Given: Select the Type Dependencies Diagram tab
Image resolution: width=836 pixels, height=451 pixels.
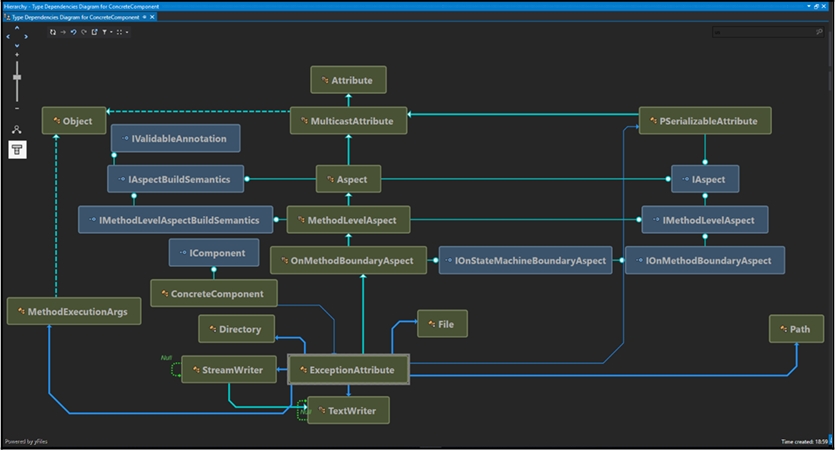Looking at the screenshot, I should (x=72, y=18).
